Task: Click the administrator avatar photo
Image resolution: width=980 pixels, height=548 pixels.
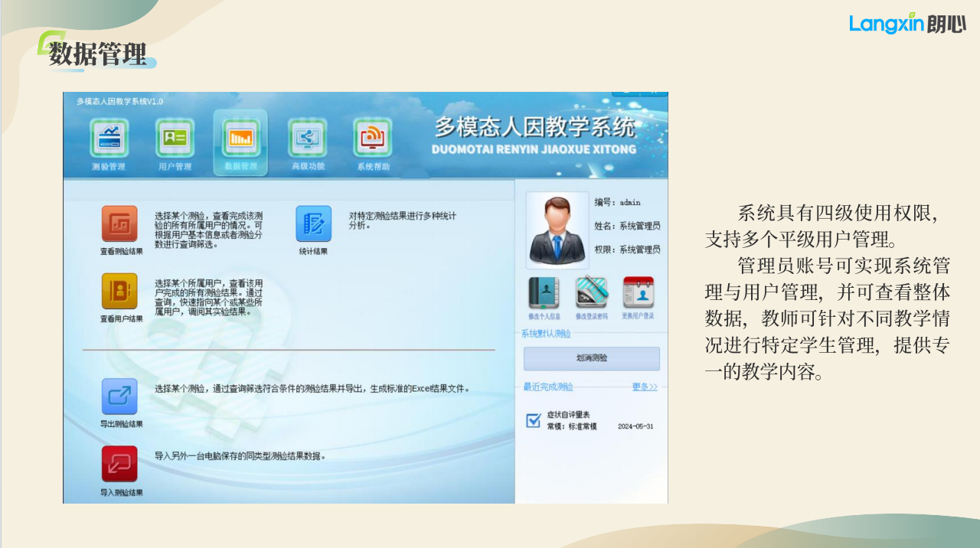Action: point(557,230)
